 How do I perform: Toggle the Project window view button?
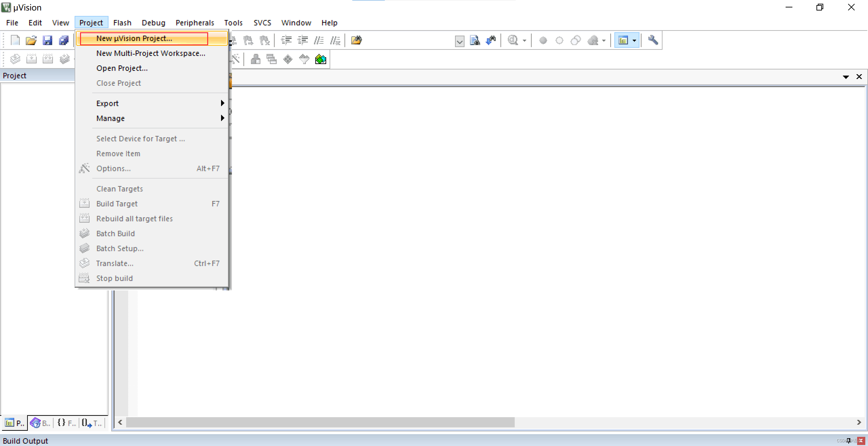pyautogui.click(x=623, y=40)
